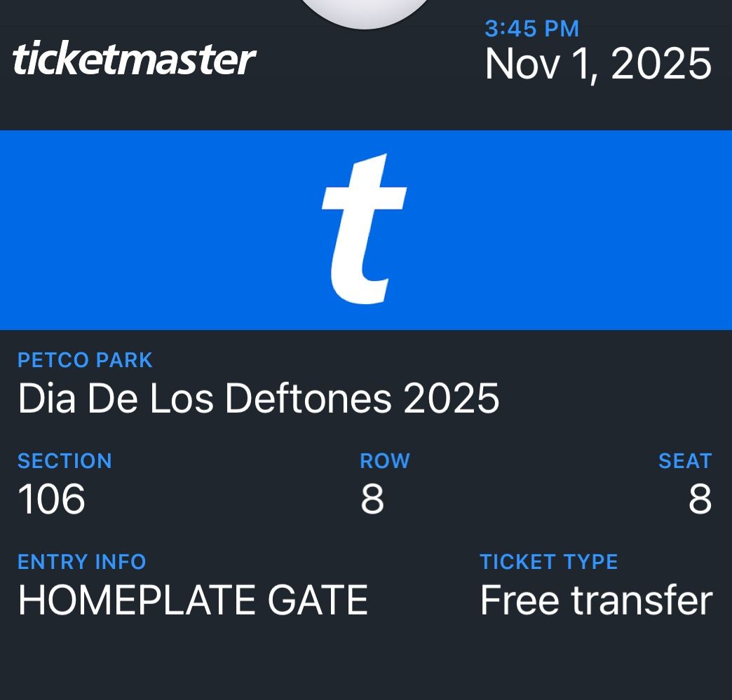Tap the HOMEPLATE GATE entry text
Viewport: 732px width, 700px height.
point(193,601)
